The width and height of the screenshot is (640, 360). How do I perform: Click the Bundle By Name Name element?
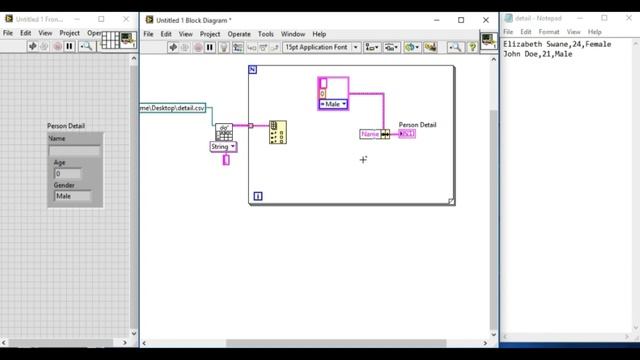(370, 134)
